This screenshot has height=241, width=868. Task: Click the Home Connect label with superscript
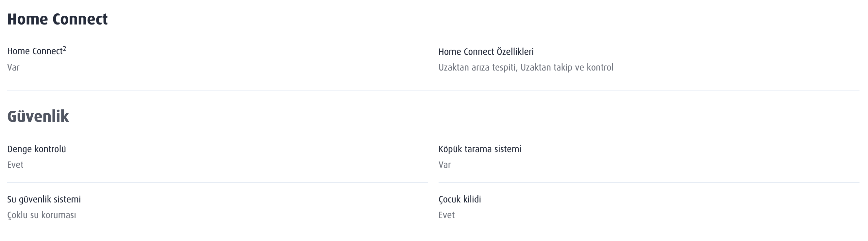[35, 52]
